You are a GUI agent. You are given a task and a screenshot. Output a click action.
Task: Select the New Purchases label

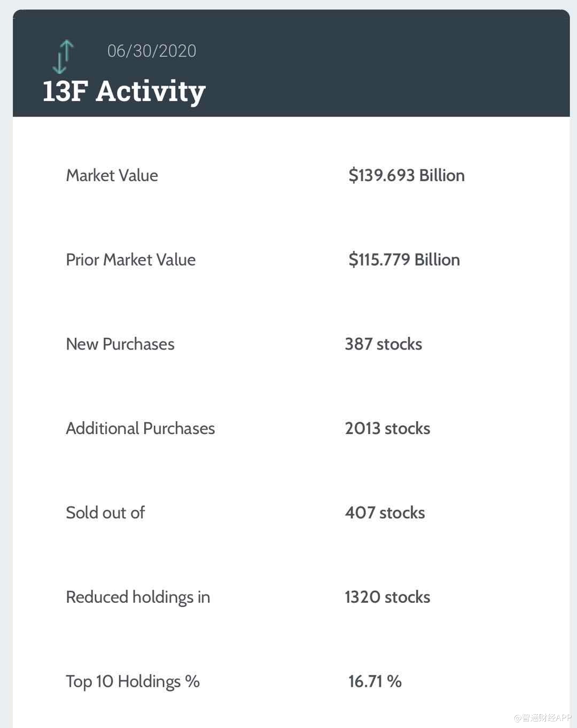[x=120, y=344]
